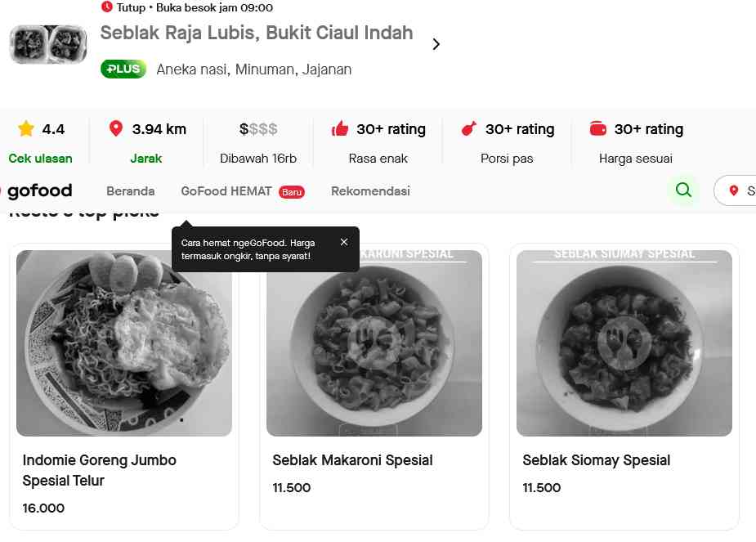Close the GoFood HEMAT tooltip
Viewport: 756px width, 542px height.
[344, 242]
